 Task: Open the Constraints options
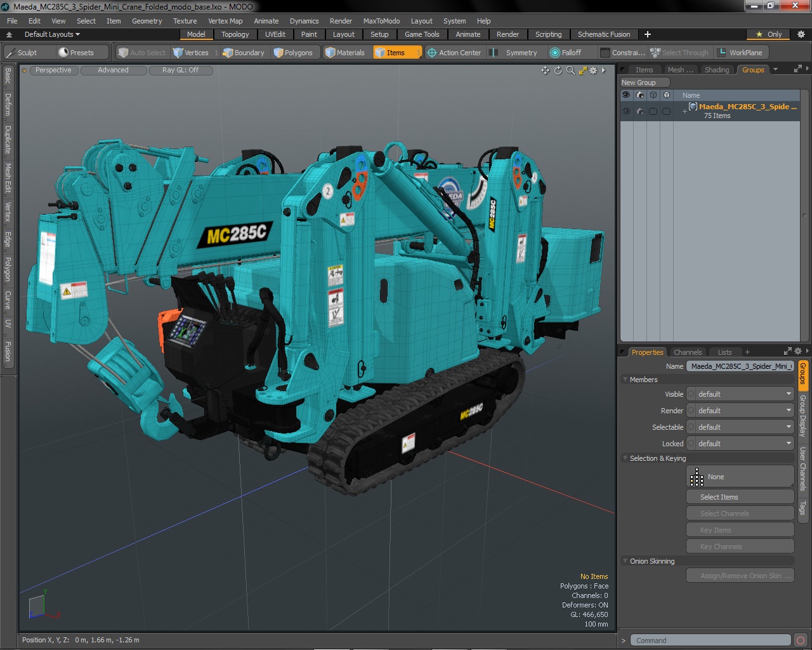tap(623, 53)
